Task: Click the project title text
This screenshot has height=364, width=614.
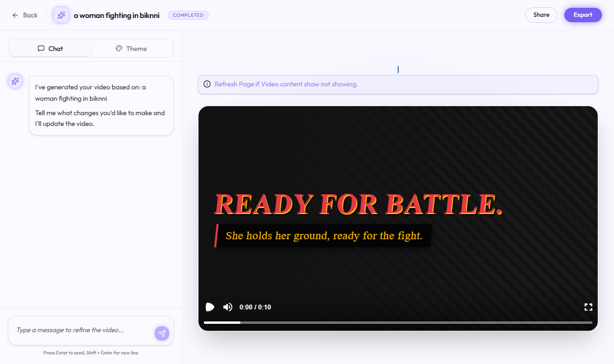Action: 116,15
